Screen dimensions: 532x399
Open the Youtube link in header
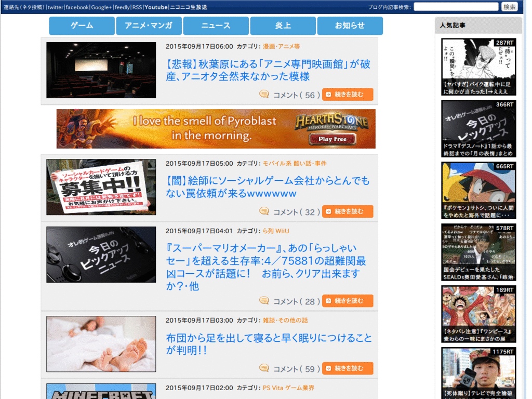coord(156,7)
